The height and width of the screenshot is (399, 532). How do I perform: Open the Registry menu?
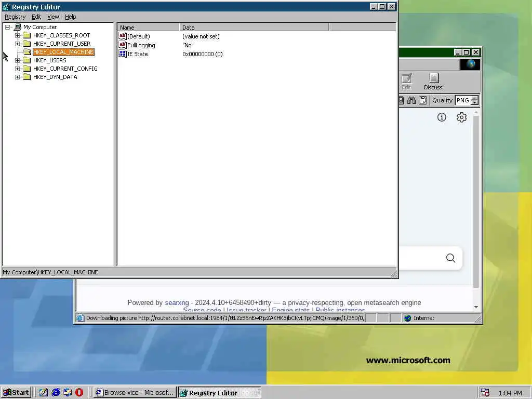coord(15,17)
